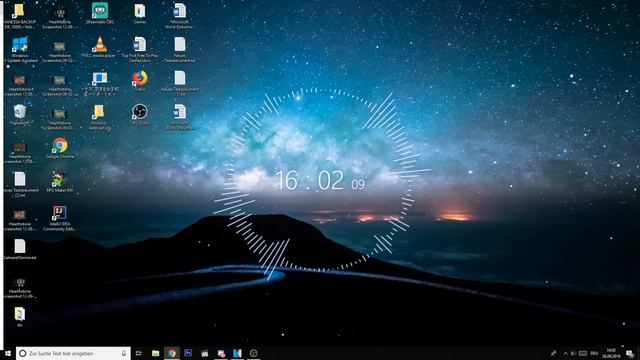Activate the microphone in the search box

124,353
